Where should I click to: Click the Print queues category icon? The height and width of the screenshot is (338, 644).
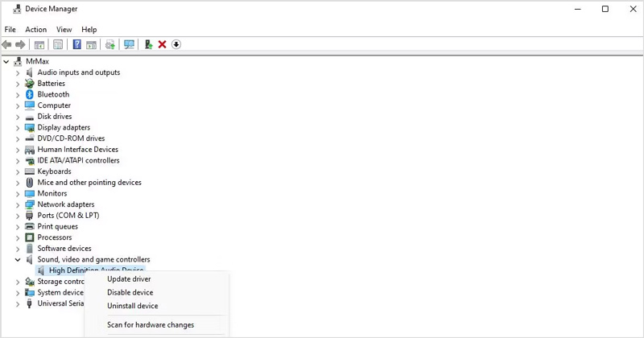tap(30, 227)
